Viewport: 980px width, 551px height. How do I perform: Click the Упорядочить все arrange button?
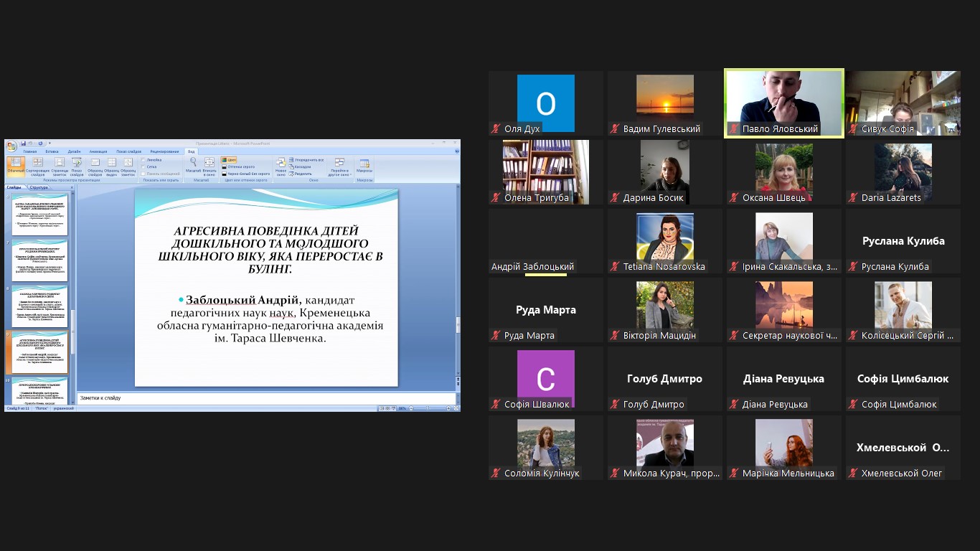(307, 160)
